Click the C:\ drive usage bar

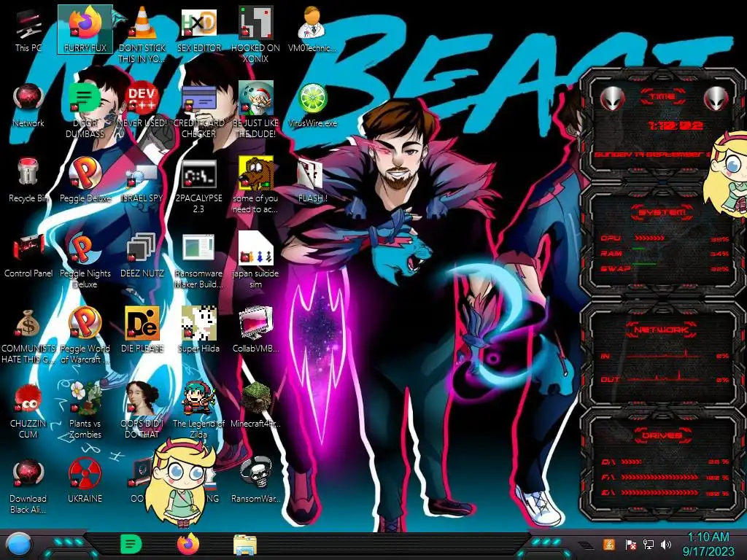[631, 462]
